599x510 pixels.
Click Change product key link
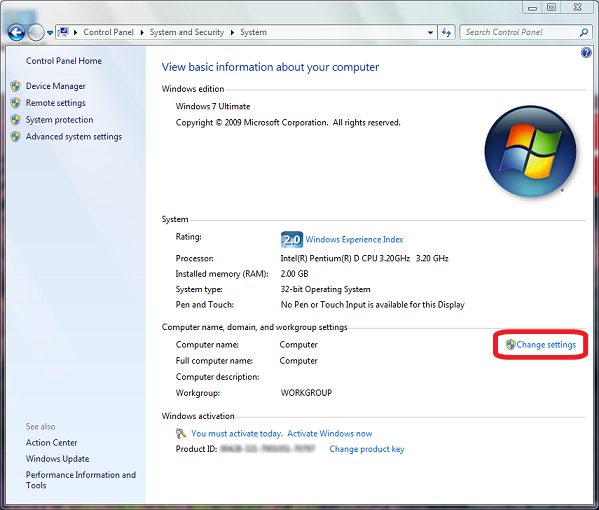tap(367, 449)
